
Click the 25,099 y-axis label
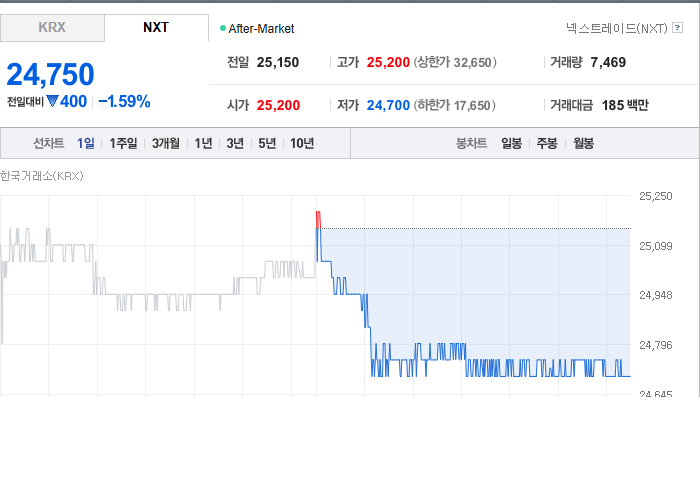coord(655,246)
